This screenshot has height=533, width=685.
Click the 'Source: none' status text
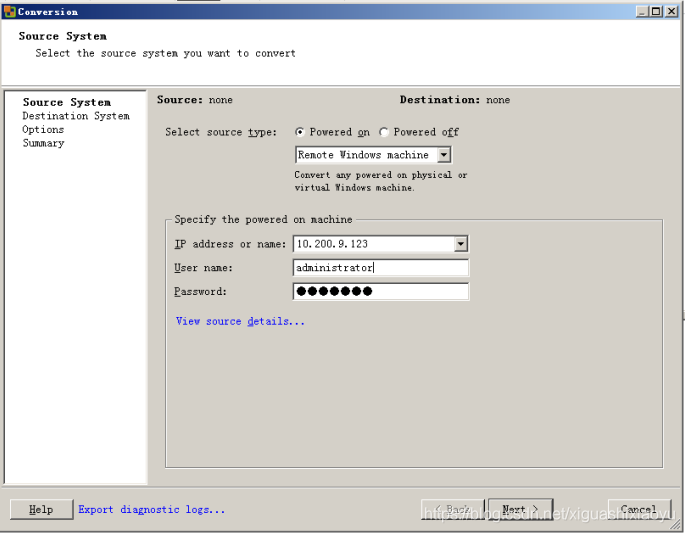195,100
